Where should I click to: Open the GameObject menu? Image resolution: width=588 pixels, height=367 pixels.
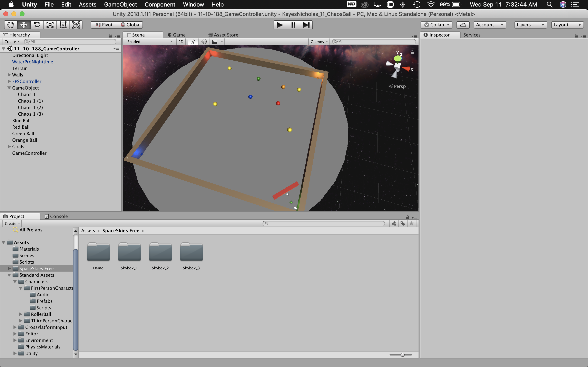120,4
